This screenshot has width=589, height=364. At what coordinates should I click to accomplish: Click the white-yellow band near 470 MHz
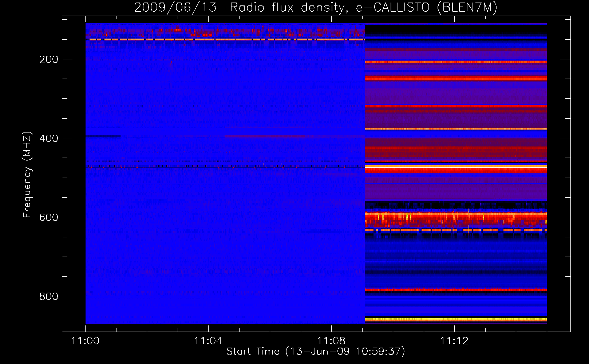[x=456, y=167]
